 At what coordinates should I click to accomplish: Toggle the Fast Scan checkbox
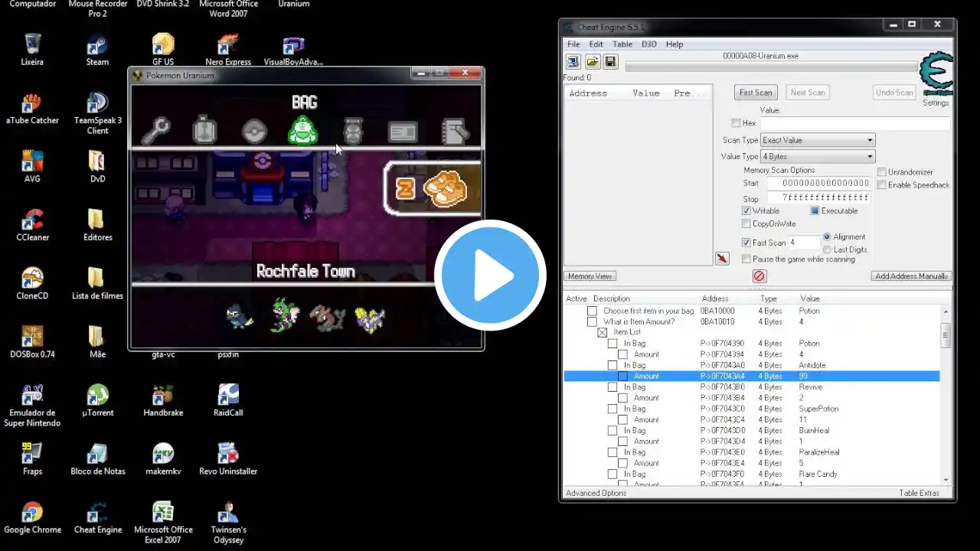pos(746,243)
